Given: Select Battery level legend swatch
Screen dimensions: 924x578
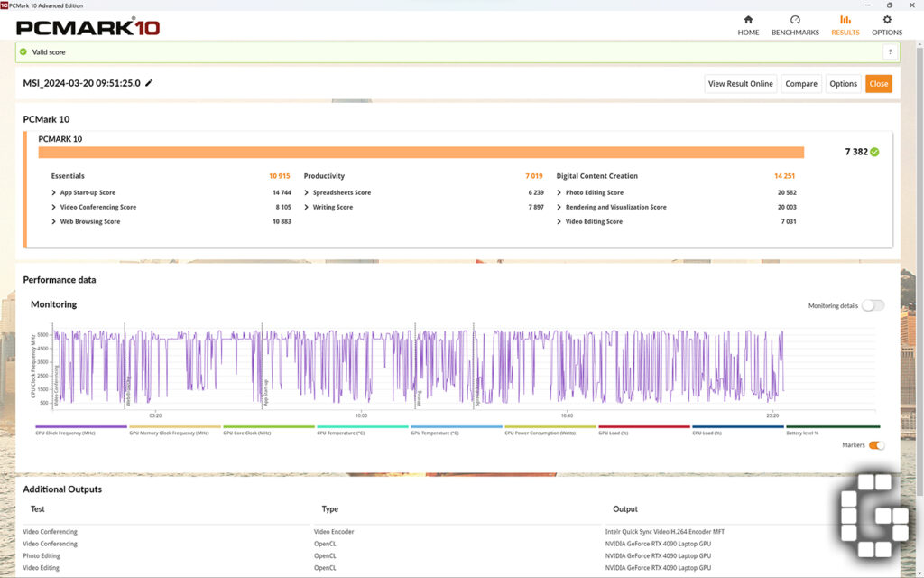Looking at the screenshot, I should [x=833, y=426].
